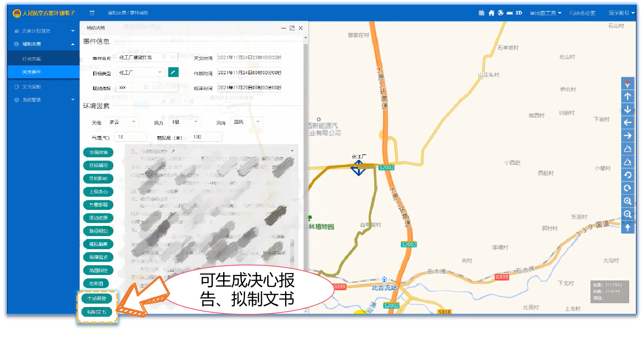The width and height of the screenshot is (644, 337).
Task: Click the 模拟勘察 button
Action: tap(99, 244)
